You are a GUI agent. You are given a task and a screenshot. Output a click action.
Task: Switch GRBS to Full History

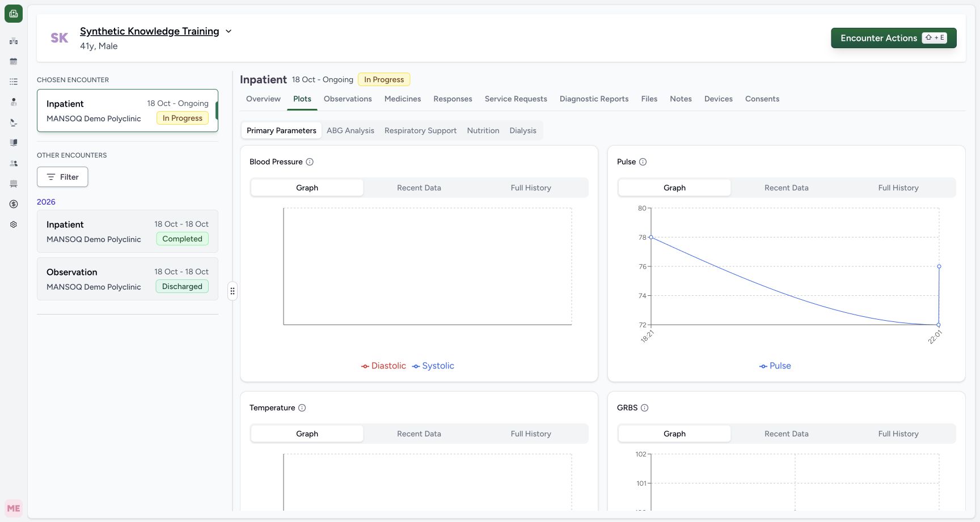[x=898, y=434]
